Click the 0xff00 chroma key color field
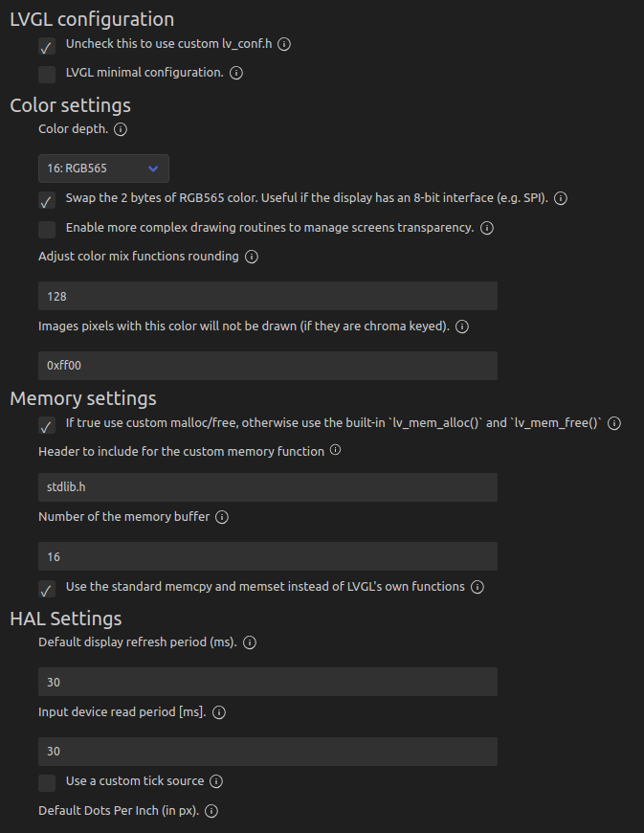Screen dimensions: 644x833 point(268,366)
